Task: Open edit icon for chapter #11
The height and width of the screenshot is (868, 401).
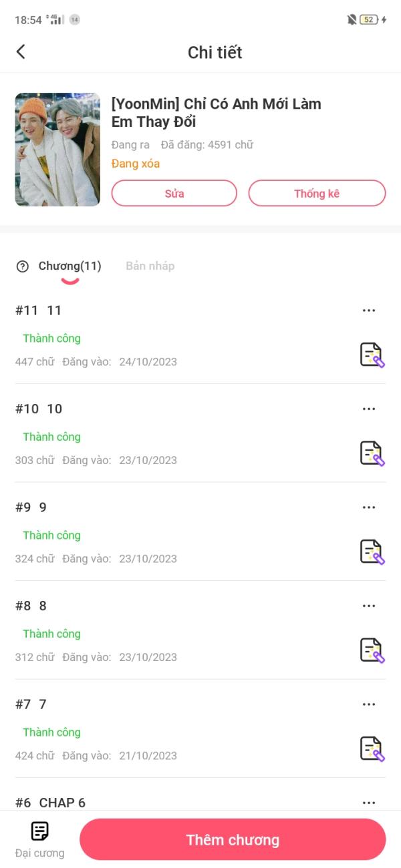Action: (x=372, y=355)
